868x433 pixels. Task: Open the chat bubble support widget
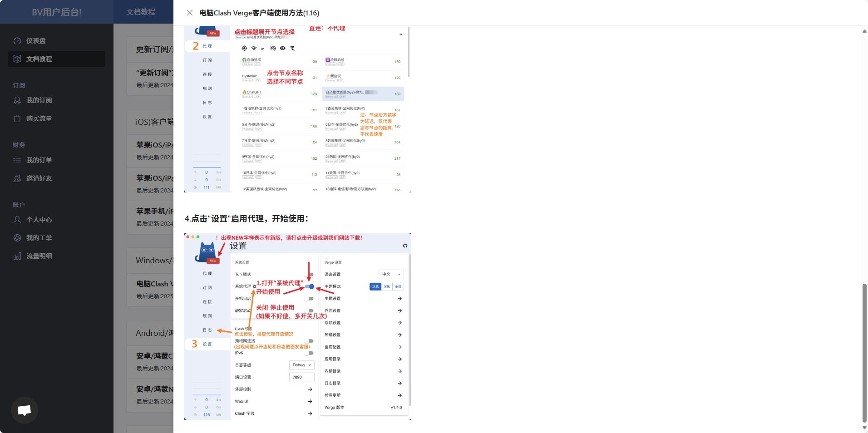pos(24,410)
